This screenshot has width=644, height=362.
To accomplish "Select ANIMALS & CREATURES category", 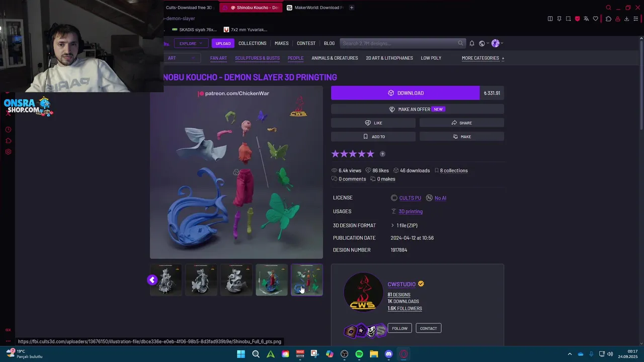I will pos(335,58).
